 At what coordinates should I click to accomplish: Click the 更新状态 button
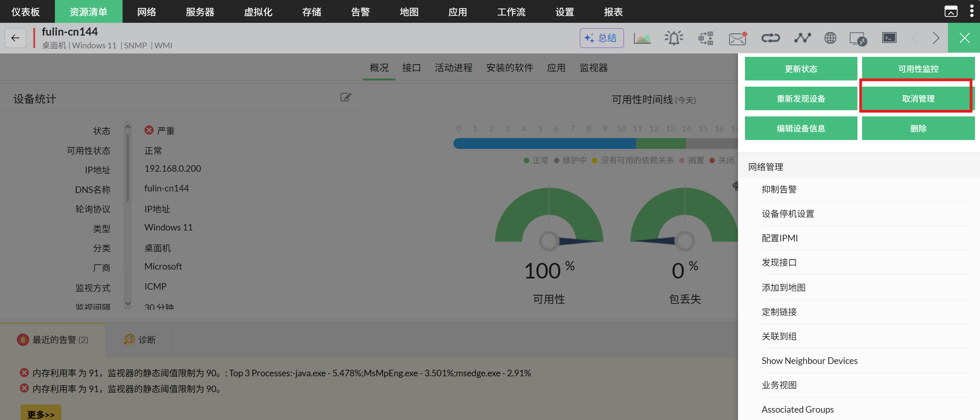[801, 69]
